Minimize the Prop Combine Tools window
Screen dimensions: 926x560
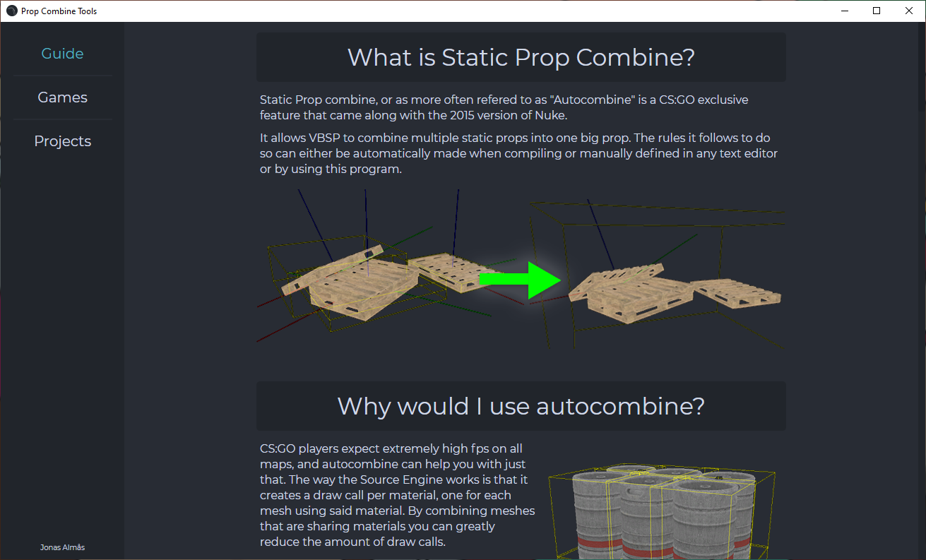844,11
